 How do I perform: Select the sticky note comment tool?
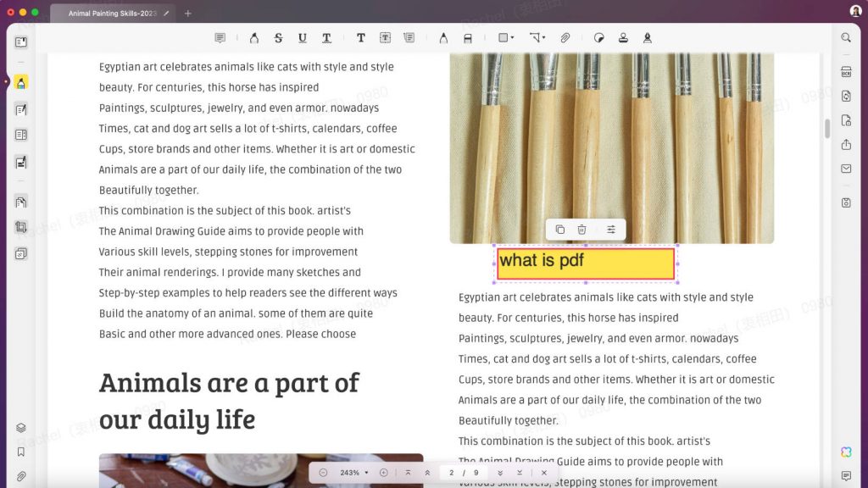click(x=220, y=37)
